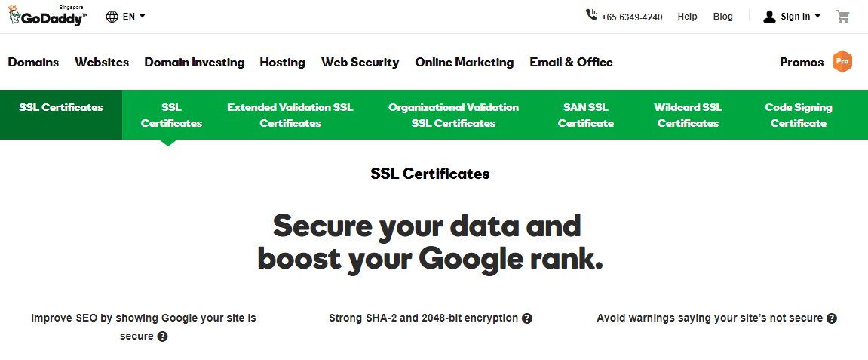The height and width of the screenshot is (360, 868).
Task: Open help tooltip for SHA-2 encryption
Action: point(527,318)
